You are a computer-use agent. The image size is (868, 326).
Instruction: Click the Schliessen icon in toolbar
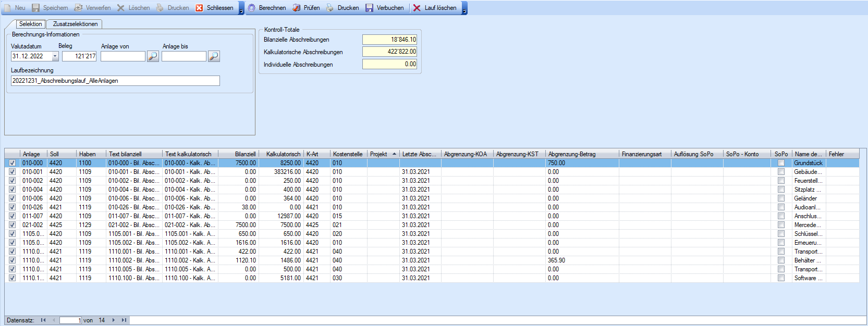(199, 8)
